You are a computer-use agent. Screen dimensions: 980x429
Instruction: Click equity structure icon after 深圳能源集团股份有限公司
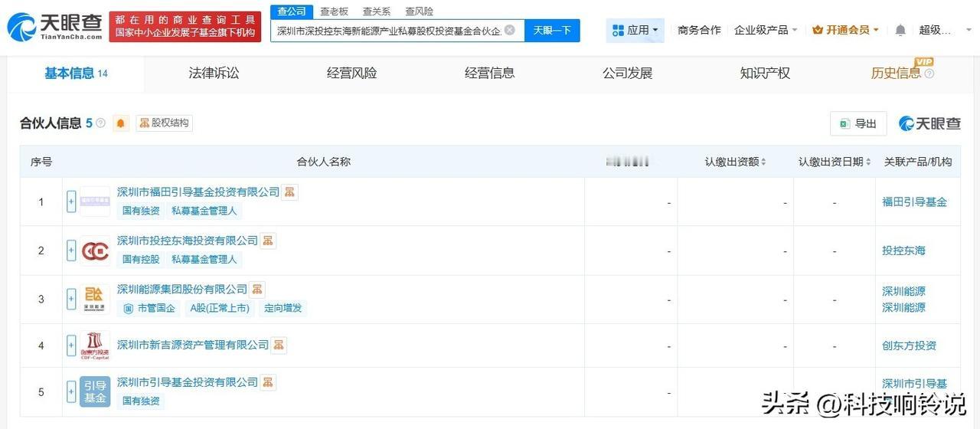257,289
